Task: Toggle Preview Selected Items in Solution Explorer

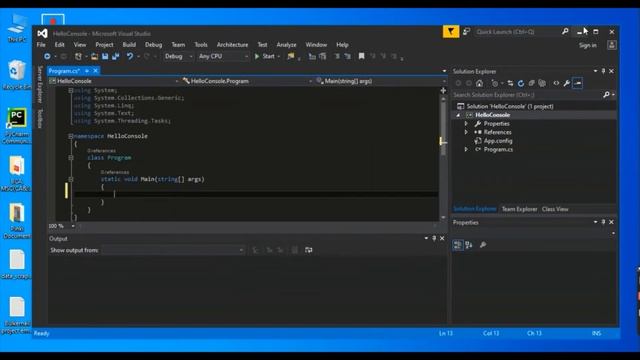Action: pos(578,83)
